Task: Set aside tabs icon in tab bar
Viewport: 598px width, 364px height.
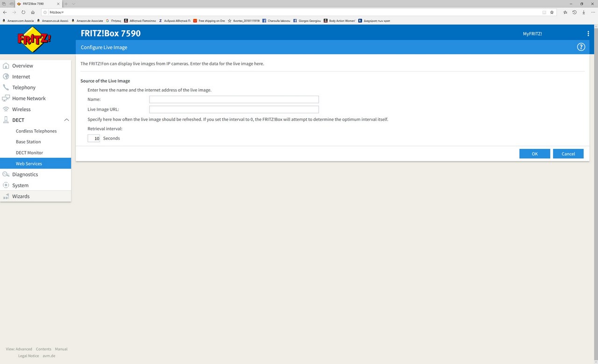Action: click(x=11, y=4)
